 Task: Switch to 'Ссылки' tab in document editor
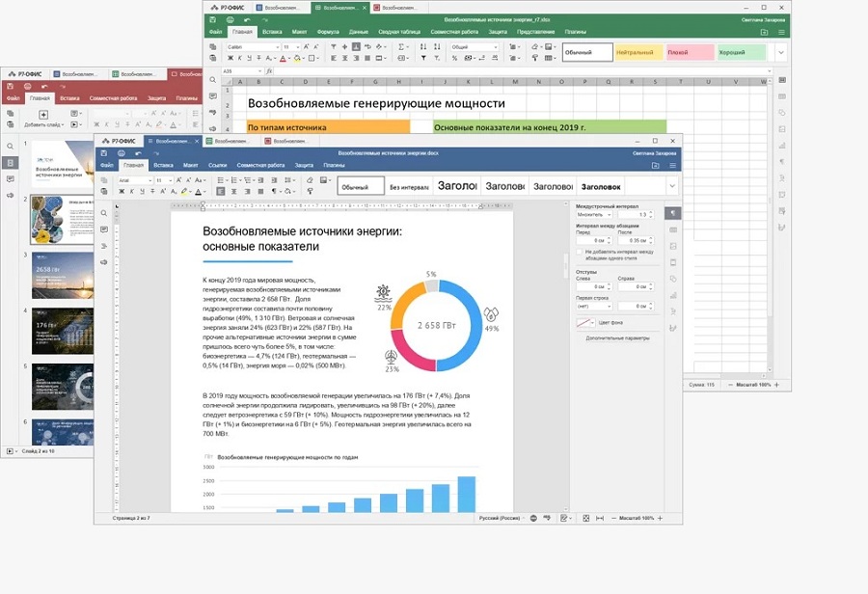218,166
